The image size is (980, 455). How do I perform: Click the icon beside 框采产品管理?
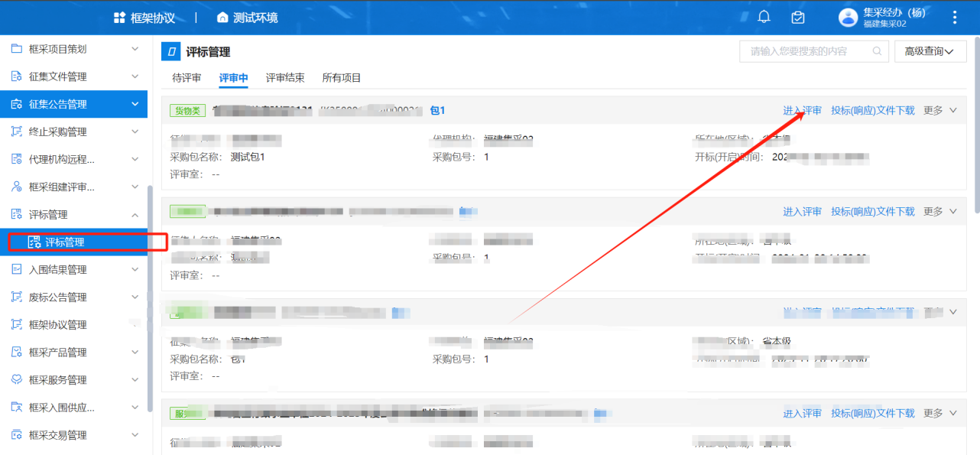tap(17, 352)
